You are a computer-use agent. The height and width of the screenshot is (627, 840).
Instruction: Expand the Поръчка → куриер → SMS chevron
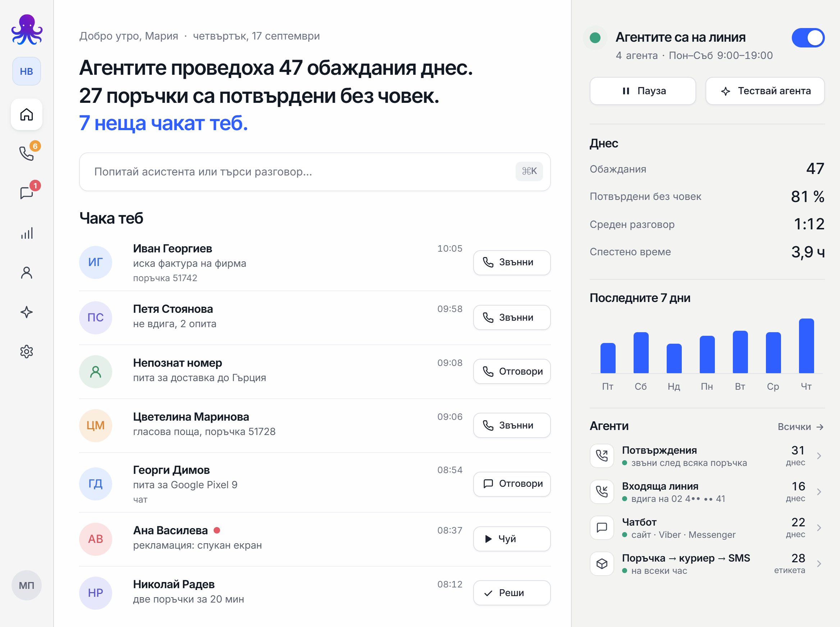click(x=819, y=564)
